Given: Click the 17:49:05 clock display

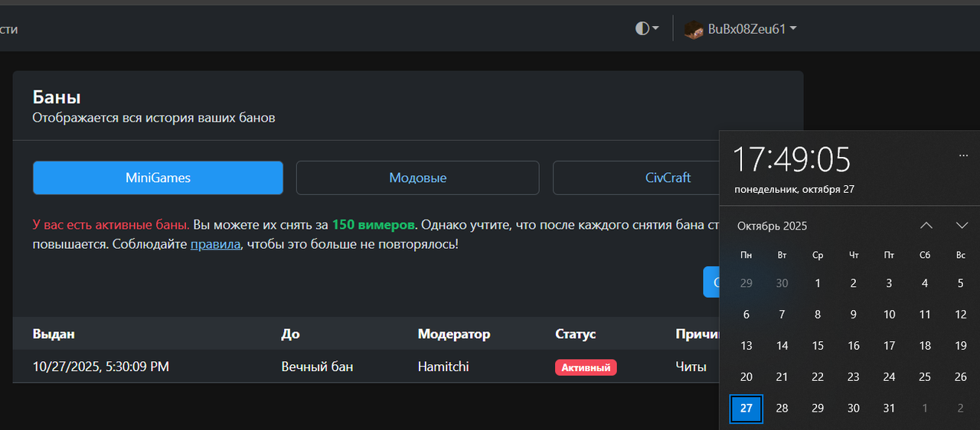Looking at the screenshot, I should coord(792,159).
